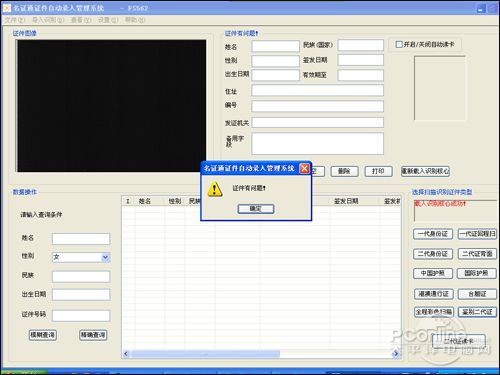
Task: Toggle the 开启/关闭自动读卡 checkbox
Action: pyautogui.click(x=399, y=44)
